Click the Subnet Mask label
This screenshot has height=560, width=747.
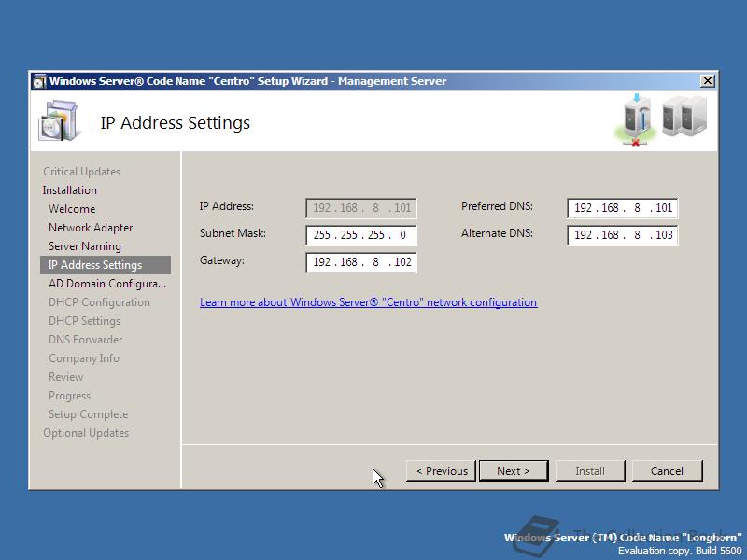(x=233, y=233)
